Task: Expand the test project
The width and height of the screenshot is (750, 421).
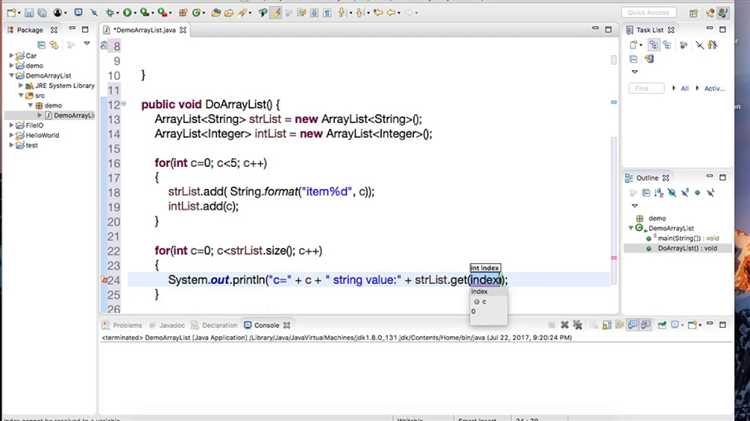Action: [11, 145]
